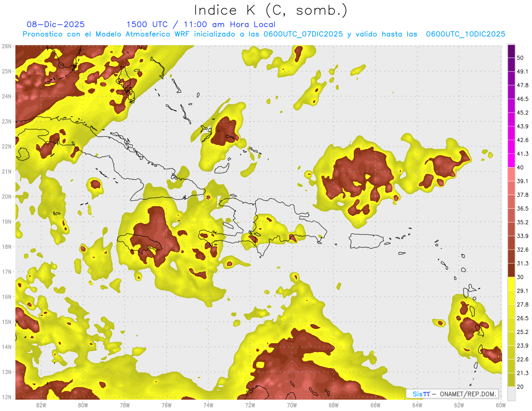Screen dimensions: 532x411
Task: Click the legend value '37.8'
Action: tap(523, 195)
